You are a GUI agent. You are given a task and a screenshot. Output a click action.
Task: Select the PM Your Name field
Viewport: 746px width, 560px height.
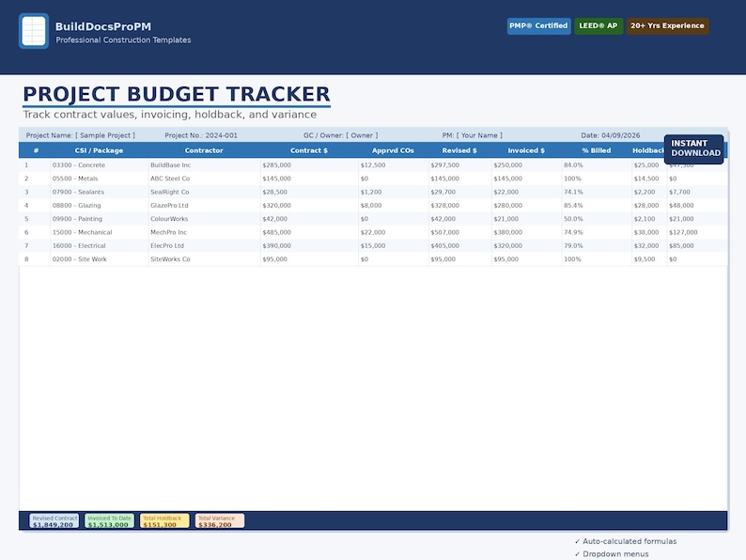pyautogui.click(x=472, y=135)
